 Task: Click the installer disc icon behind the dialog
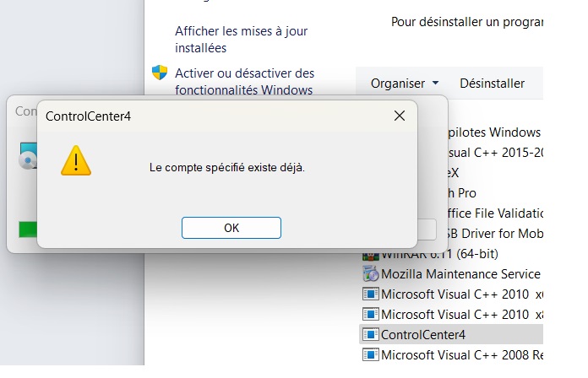tap(28, 155)
